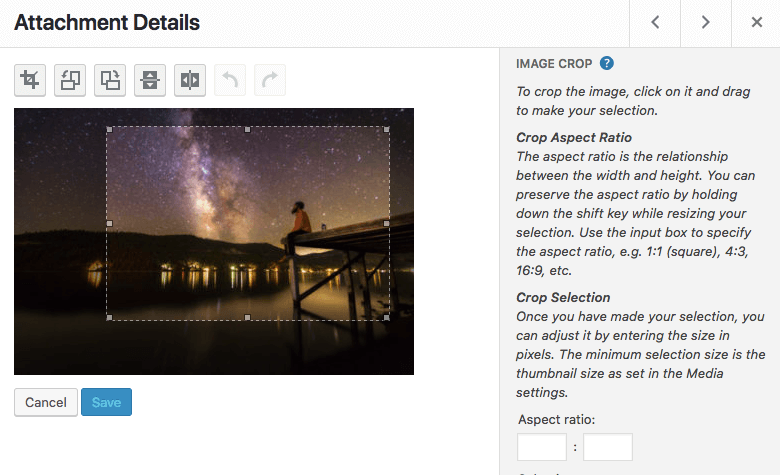780x475 pixels.
Task: Close the Attachment Details dialog
Action: pyautogui.click(x=756, y=23)
